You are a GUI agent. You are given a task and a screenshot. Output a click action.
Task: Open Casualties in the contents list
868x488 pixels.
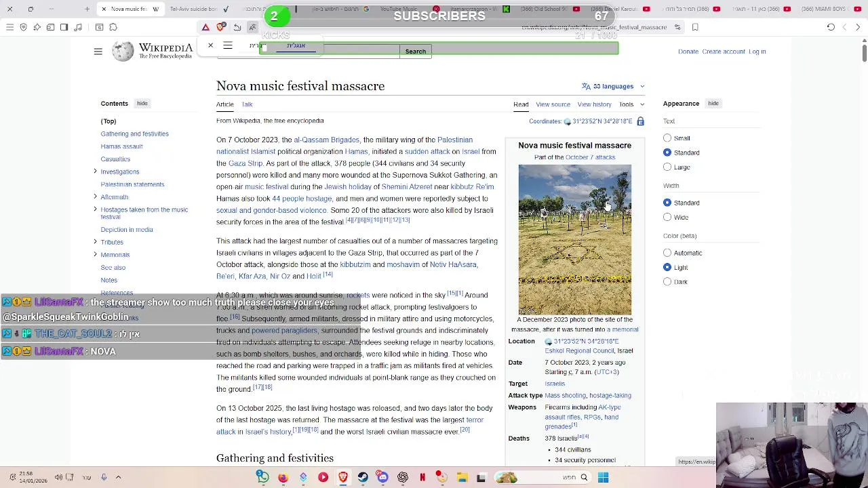coord(115,159)
